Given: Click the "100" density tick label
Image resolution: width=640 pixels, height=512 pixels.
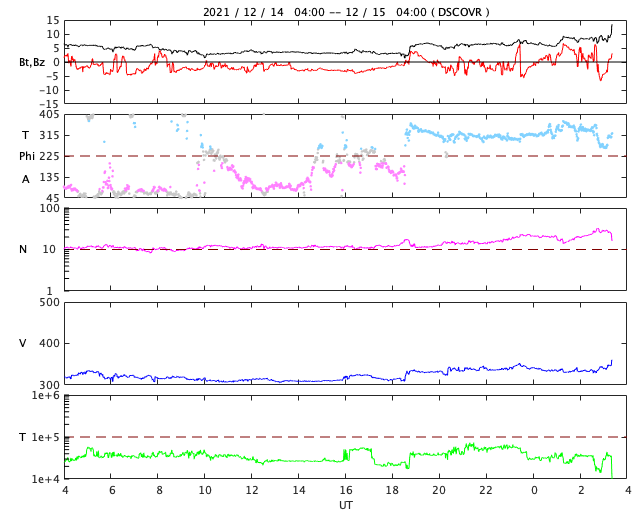Looking at the screenshot, I should (x=49, y=209).
